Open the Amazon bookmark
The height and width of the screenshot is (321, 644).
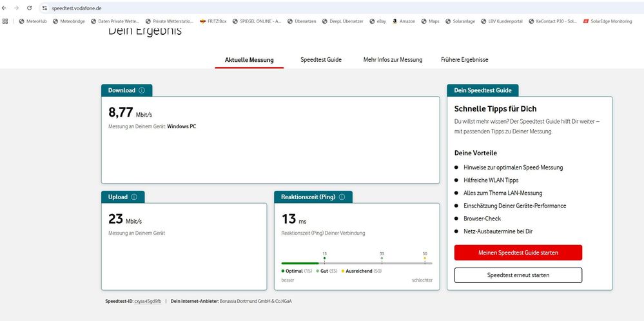[404, 21]
